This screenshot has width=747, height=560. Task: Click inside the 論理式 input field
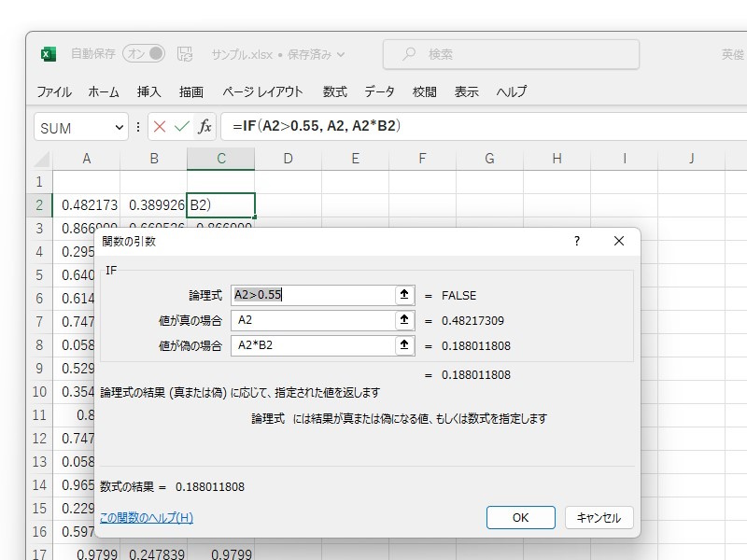pyautogui.click(x=308, y=294)
